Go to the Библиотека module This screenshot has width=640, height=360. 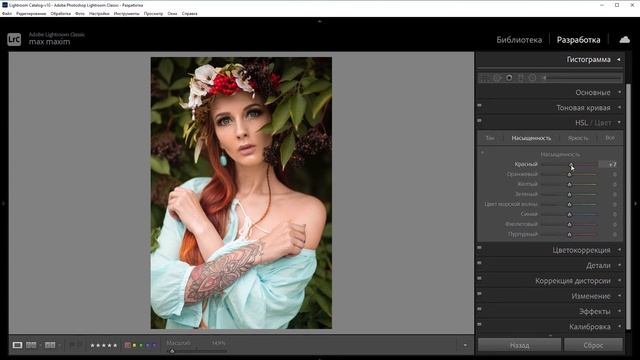pos(519,40)
